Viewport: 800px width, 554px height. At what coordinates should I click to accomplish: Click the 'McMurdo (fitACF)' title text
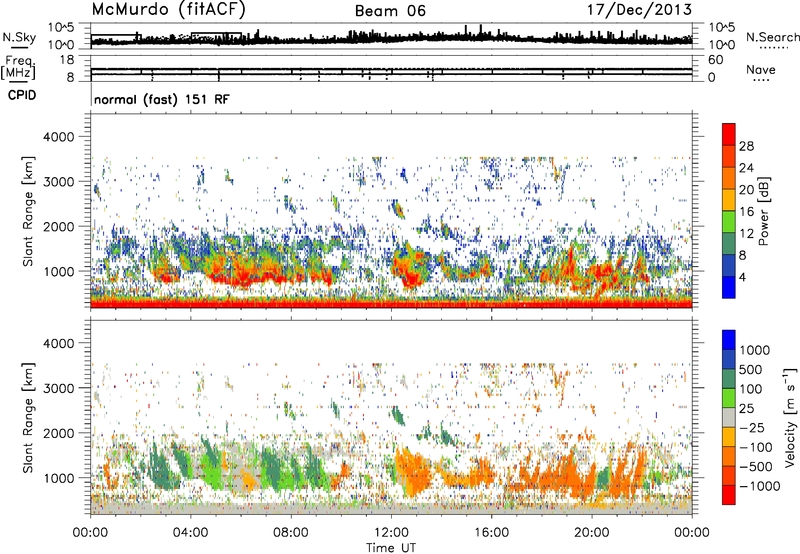(x=168, y=10)
